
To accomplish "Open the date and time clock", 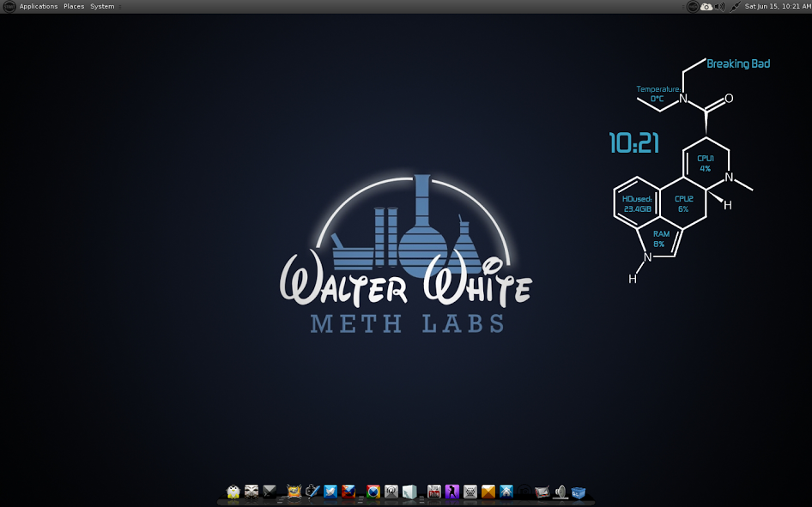I will click(x=778, y=6).
